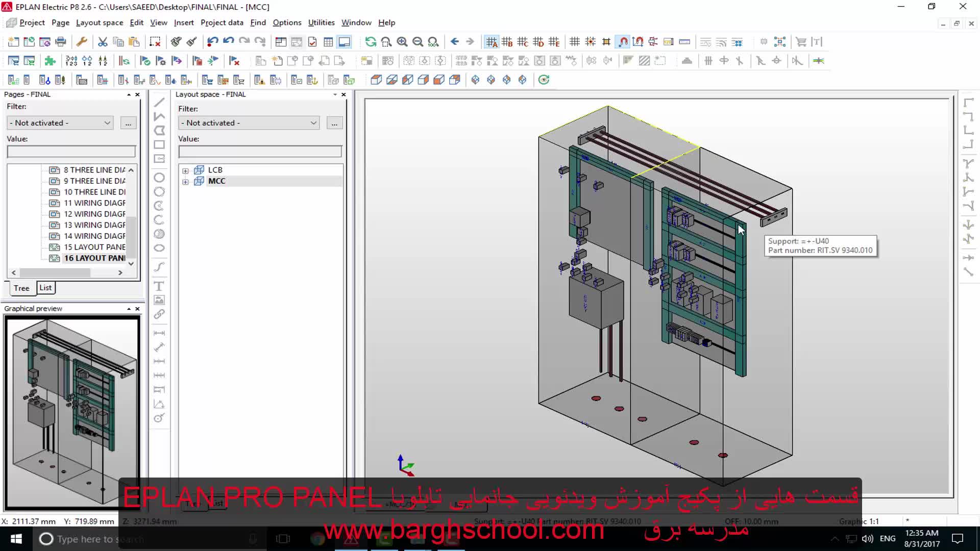
Task: Click the Layout space filter ellipsis button
Action: (x=334, y=123)
